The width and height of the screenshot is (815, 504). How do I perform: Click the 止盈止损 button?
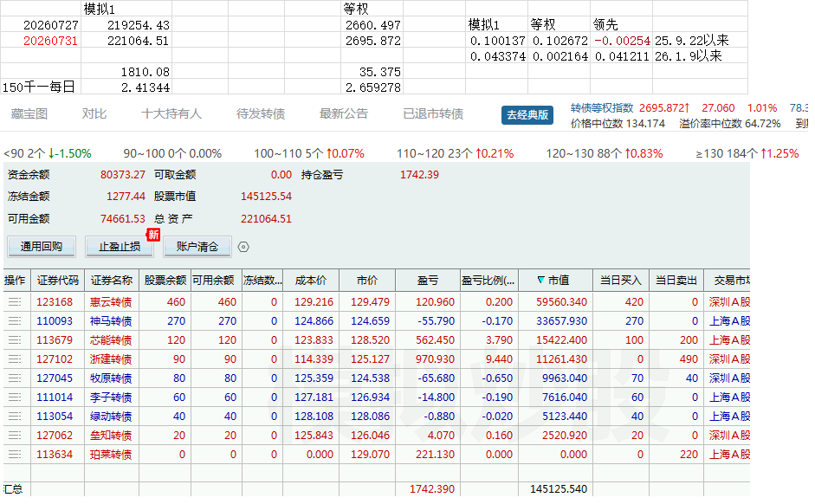point(120,246)
